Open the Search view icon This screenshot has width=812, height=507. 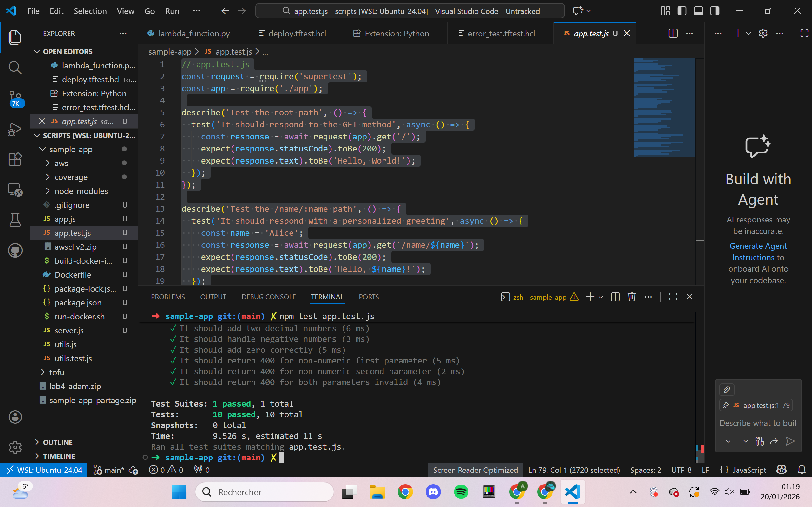tap(15, 67)
